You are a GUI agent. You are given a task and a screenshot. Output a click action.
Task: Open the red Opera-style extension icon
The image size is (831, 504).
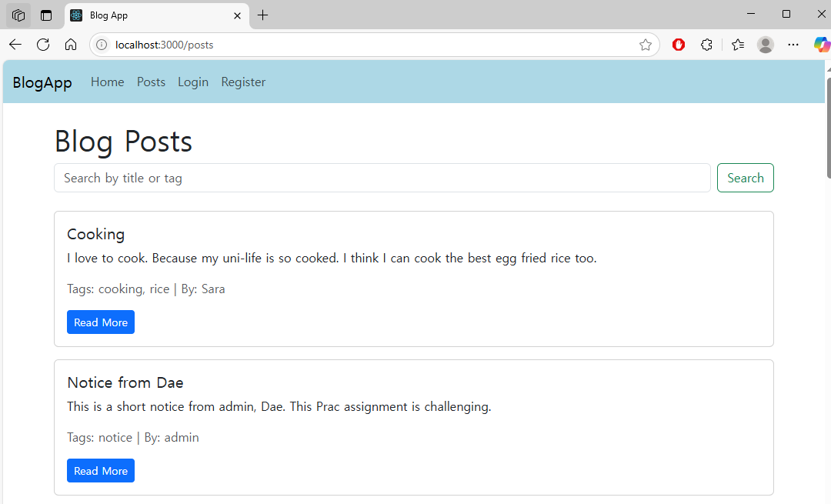coord(679,45)
